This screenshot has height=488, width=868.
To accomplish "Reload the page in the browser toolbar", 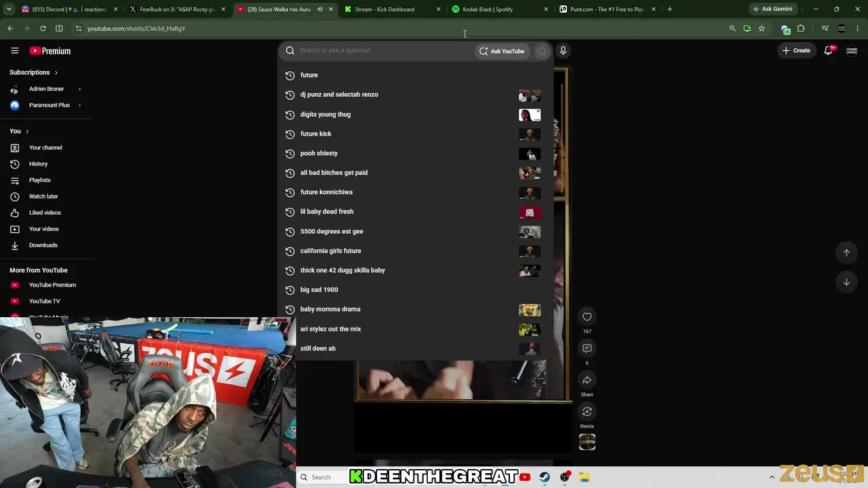I will pos(43,28).
